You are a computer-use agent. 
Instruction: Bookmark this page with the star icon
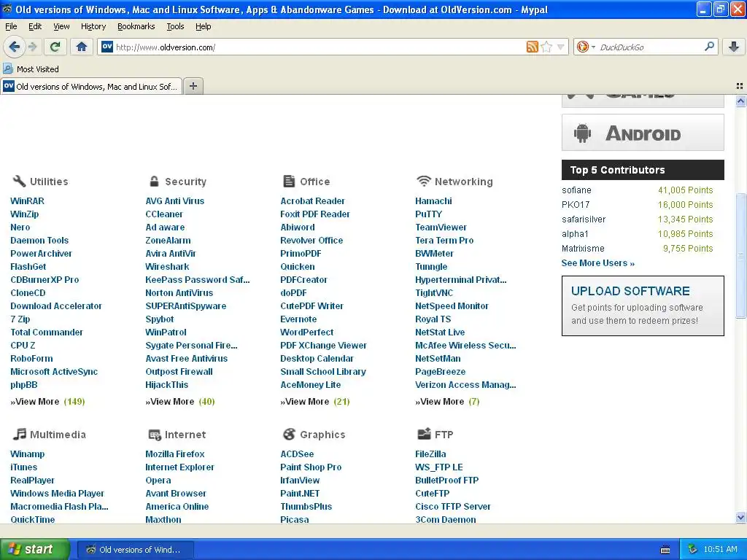547,47
